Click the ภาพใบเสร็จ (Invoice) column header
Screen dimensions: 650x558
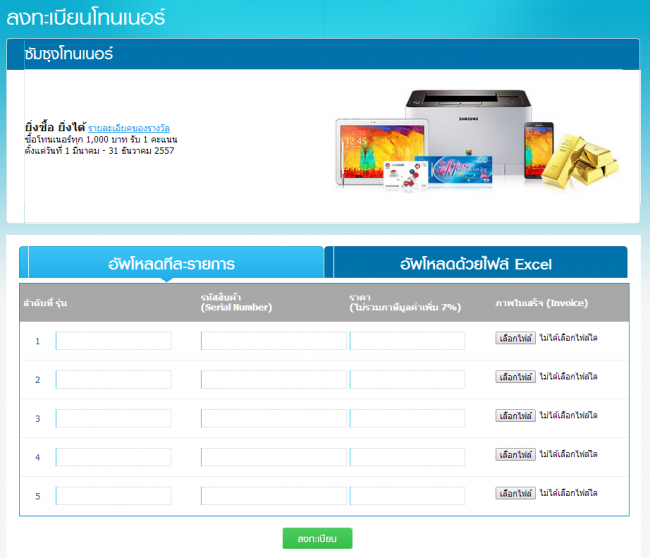[541, 303]
